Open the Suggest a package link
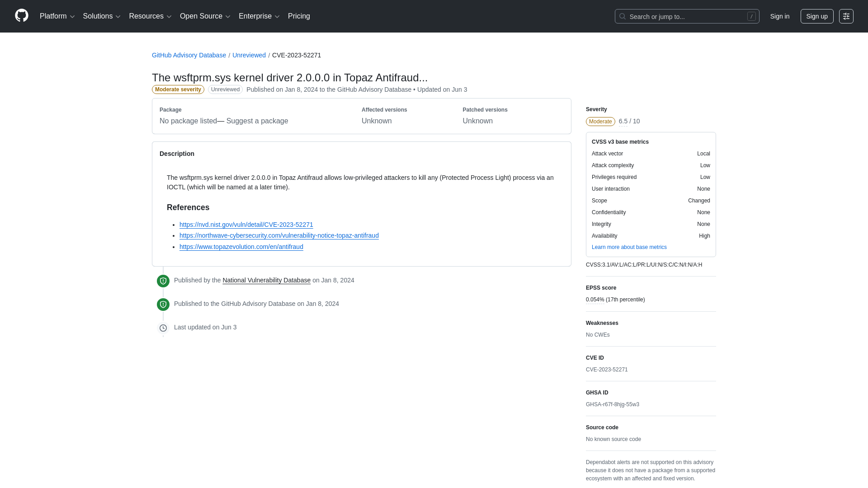 point(257,121)
